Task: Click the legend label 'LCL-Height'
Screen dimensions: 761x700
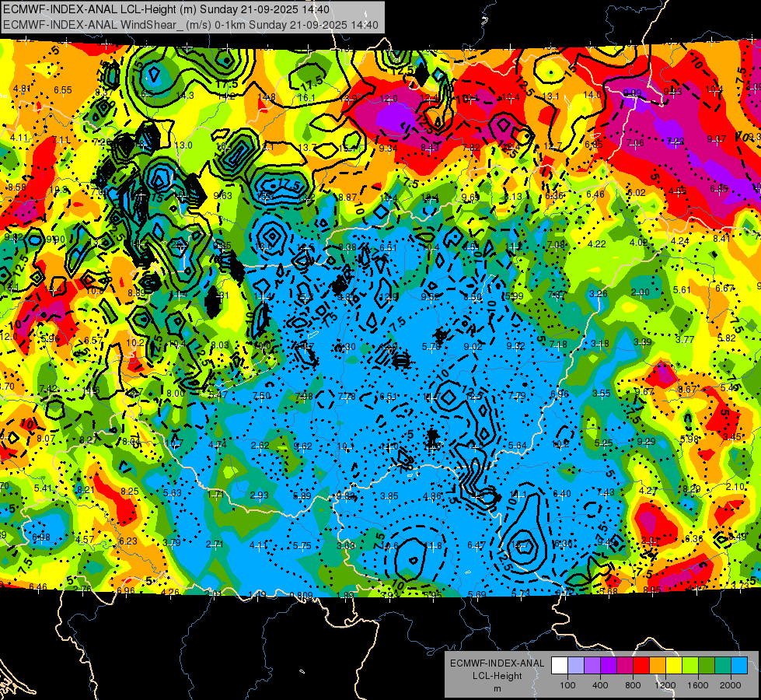Action: tap(497, 676)
